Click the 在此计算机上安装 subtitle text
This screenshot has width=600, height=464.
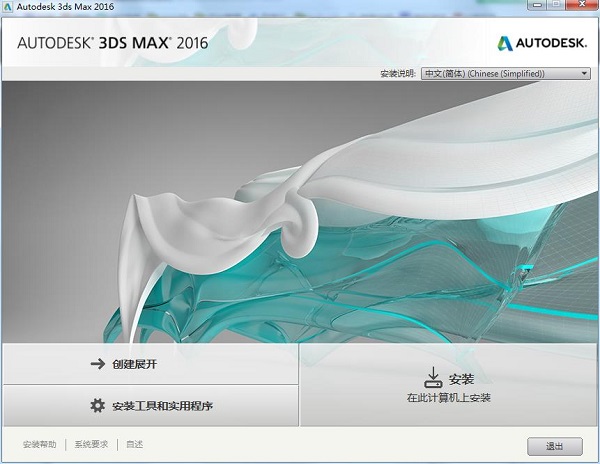click(x=448, y=398)
